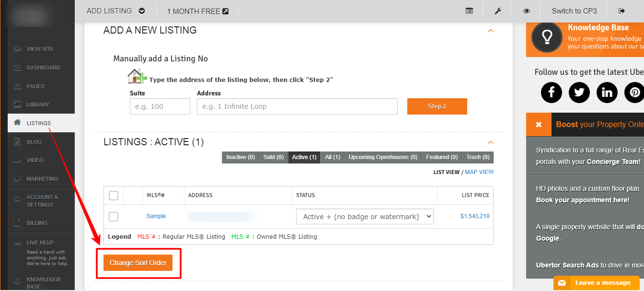Tick the checkbox for Sample listing
644x291 pixels.
(114, 217)
